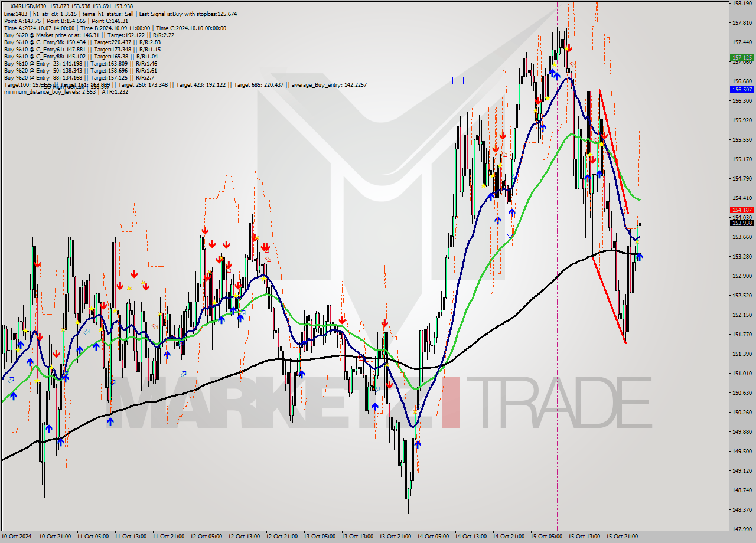Screen dimensions: 756x543
Task: Click the '10 Oct 21:00' time axis label
Action: coord(55,537)
